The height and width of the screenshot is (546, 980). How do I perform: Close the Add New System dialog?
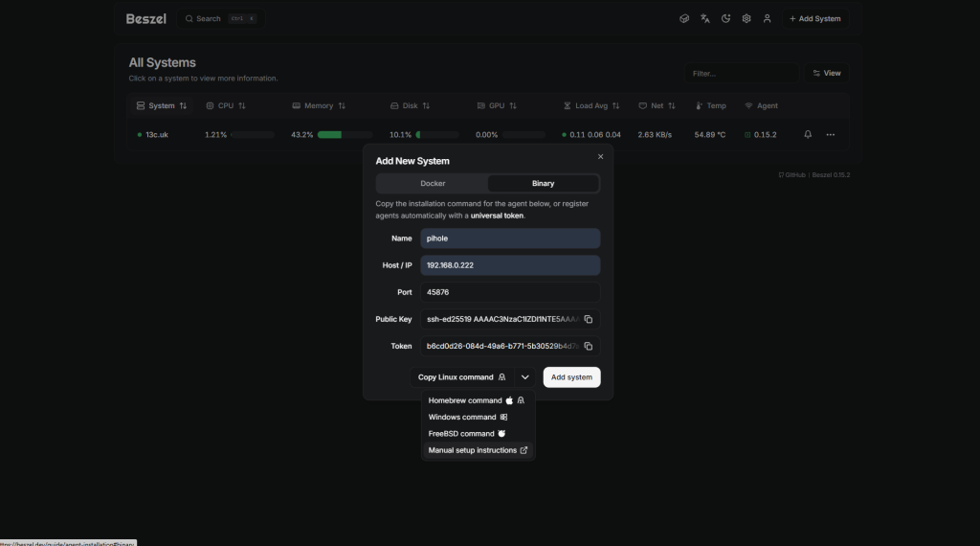(x=601, y=156)
